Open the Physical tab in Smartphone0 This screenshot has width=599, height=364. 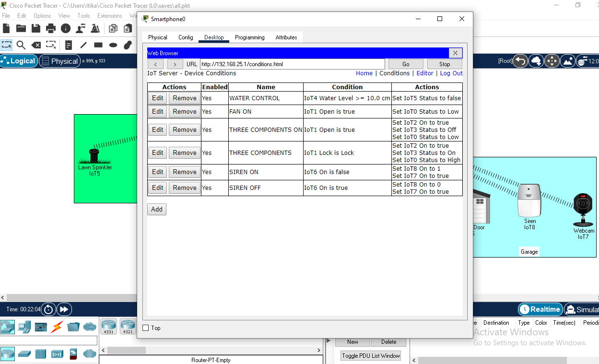pyautogui.click(x=158, y=37)
